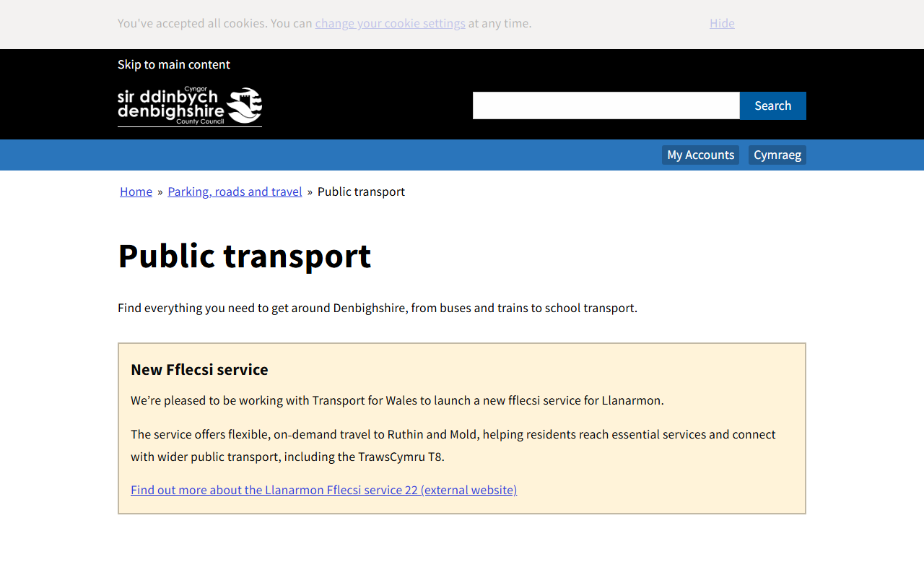Open the change your cookie settings link
The height and width of the screenshot is (578, 924).
click(390, 23)
